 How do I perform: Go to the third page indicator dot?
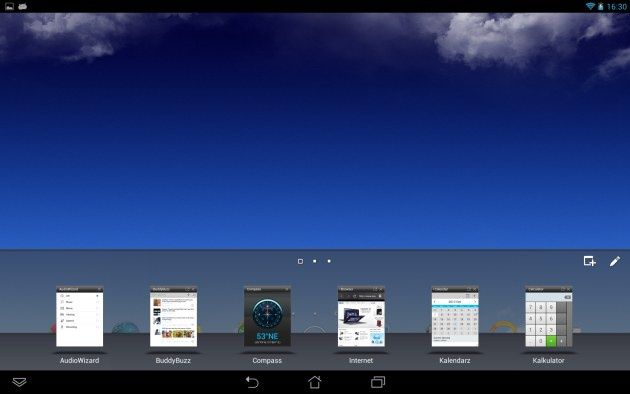329,261
